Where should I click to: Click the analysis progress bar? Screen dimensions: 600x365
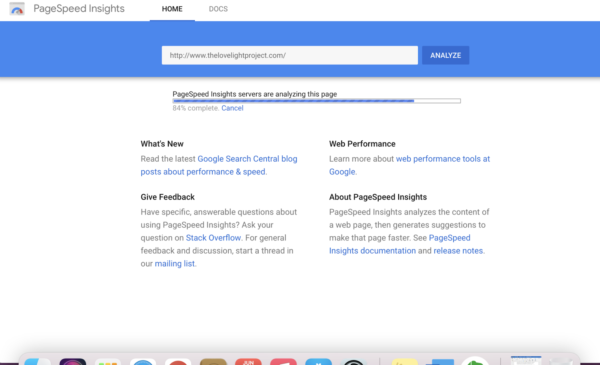[x=316, y=101]
